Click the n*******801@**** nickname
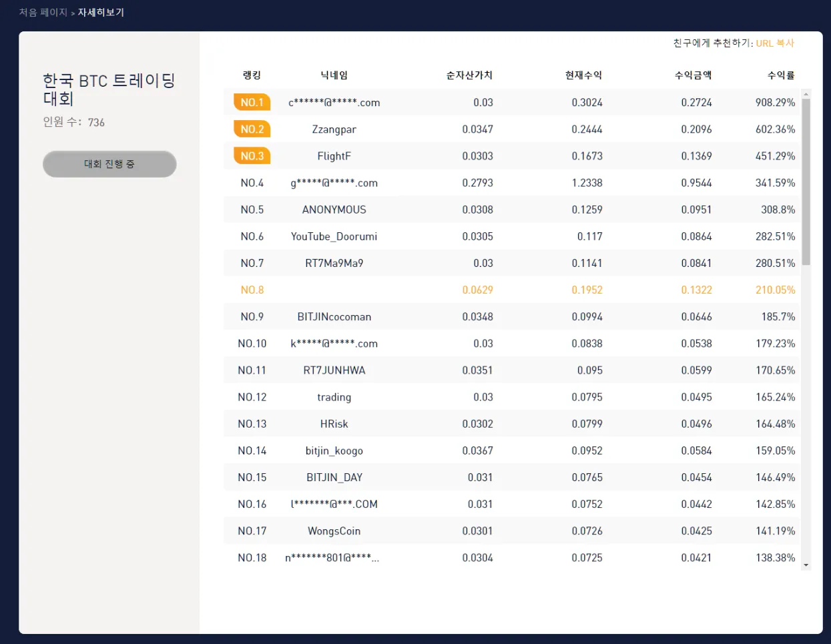831x644 pixels. click(x=332, y=557)
